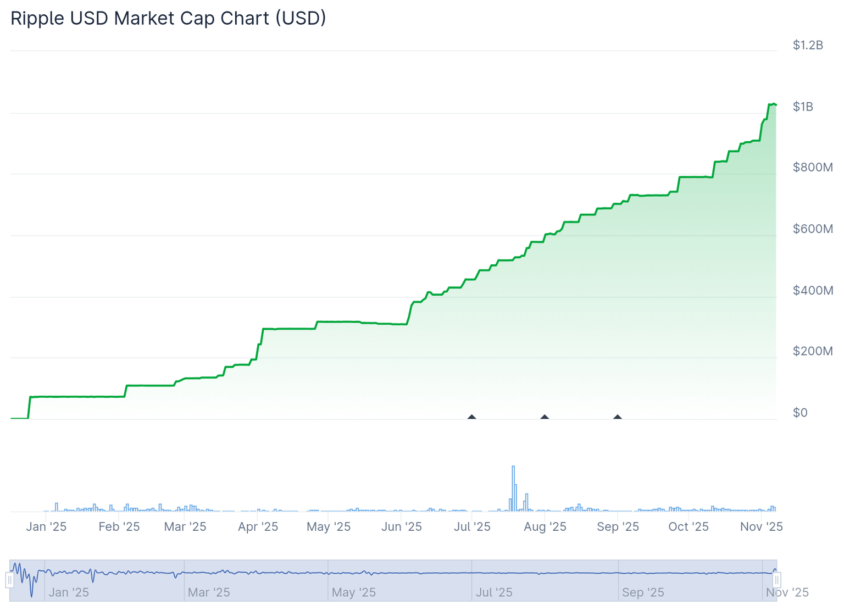Click the right navigator range handle
Screen dimensions: 844x616
coord(777,580)
